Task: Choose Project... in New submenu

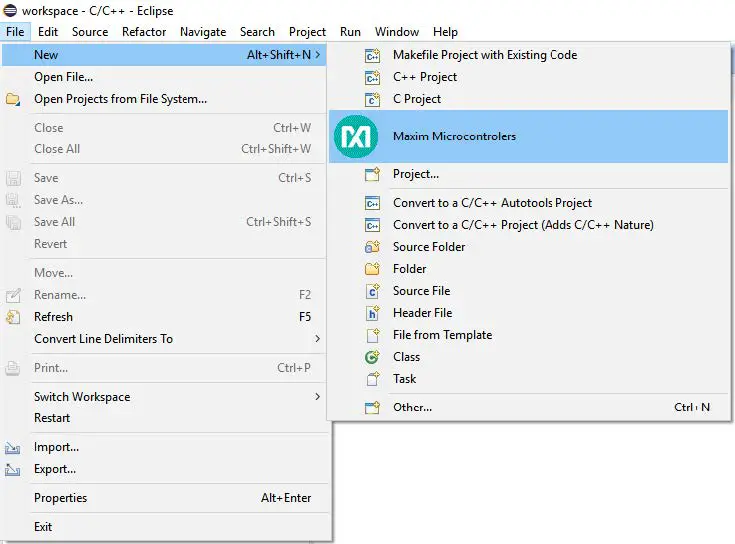Action: coord(528,174)
